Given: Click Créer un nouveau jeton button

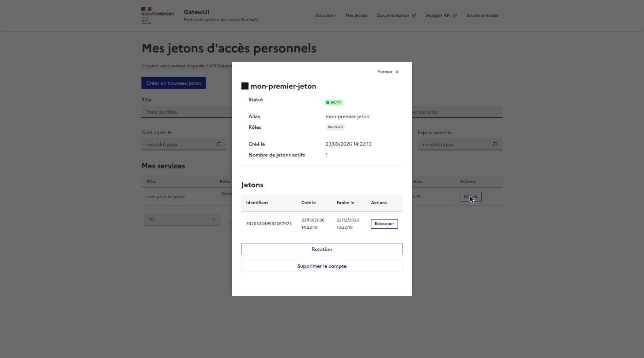Looking at the screenshot, I should [173, 83].
